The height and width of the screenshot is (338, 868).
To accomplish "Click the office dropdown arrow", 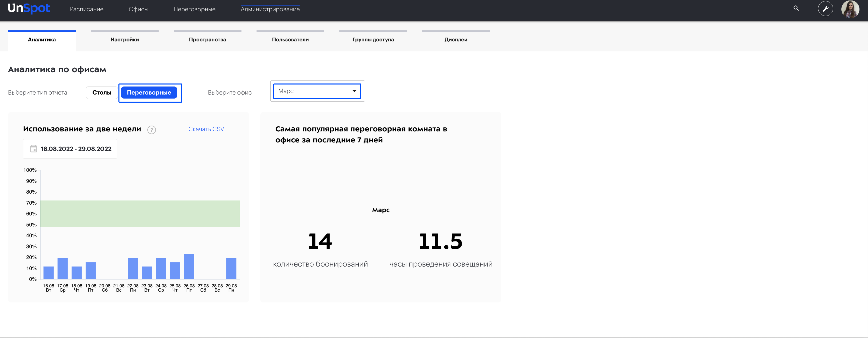I will (354, 91).
